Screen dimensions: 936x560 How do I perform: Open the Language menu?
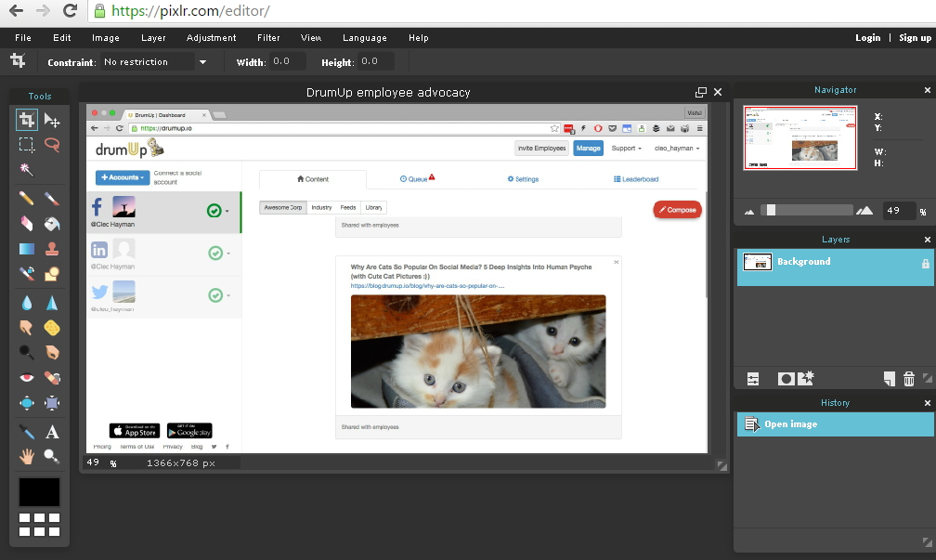click(x=365, y=37)
